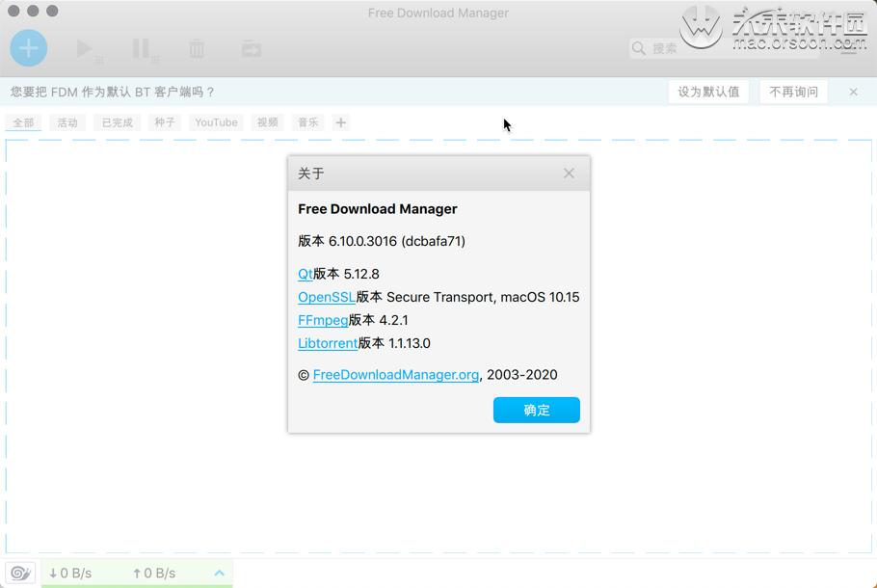Open the YouTube downloads tab
The width and height of the screenshot is (877, 588).
(216, 121)
